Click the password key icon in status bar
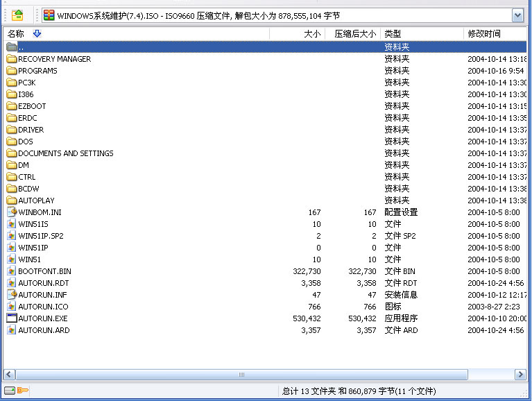Screen dimensions: 532x401 (23, 391)
